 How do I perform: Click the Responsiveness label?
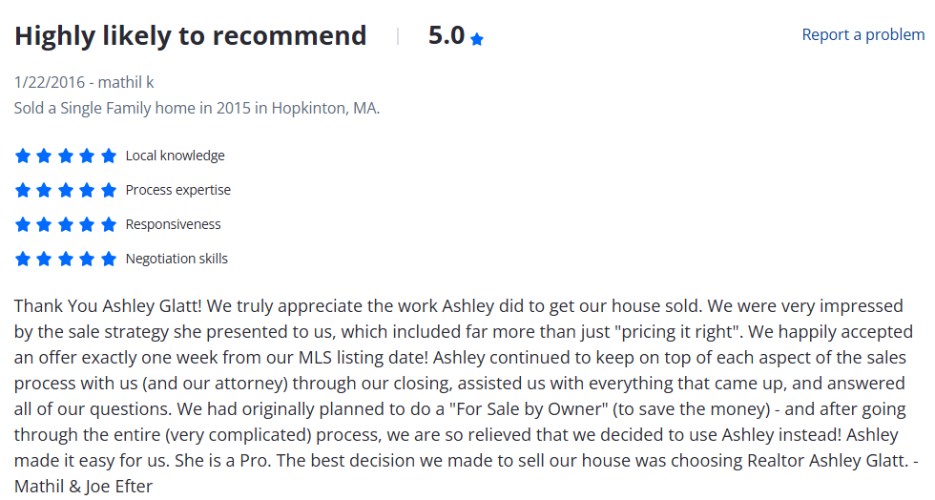(173, 225)
